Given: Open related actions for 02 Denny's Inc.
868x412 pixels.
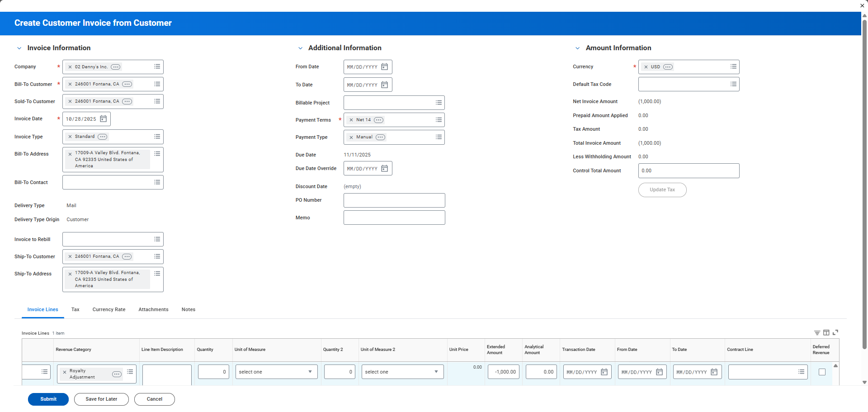Looking at the screenshot, I should click(x=116, y=67).
